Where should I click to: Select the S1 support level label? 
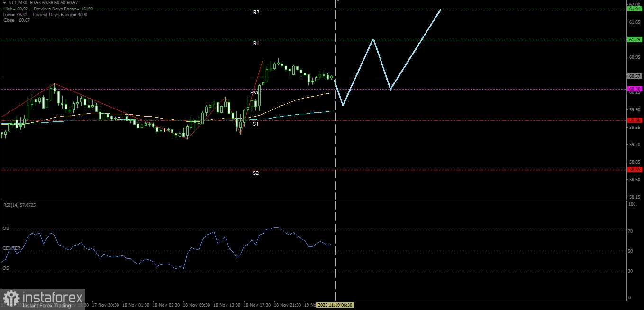click(x=256, y=124)
